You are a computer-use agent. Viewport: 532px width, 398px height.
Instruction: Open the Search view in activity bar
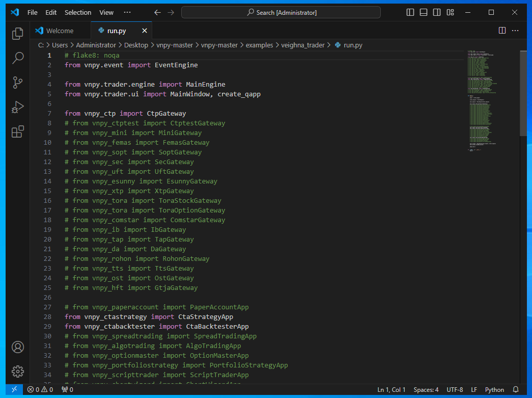point(18,58)
